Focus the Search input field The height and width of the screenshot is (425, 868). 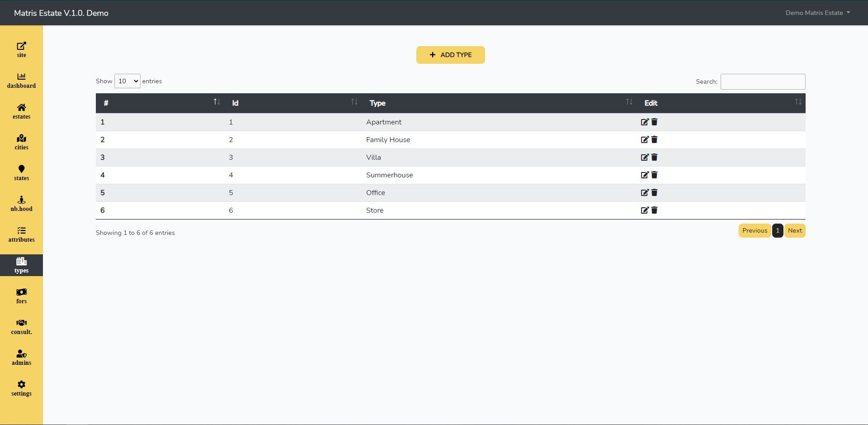(x=763, y=81)
